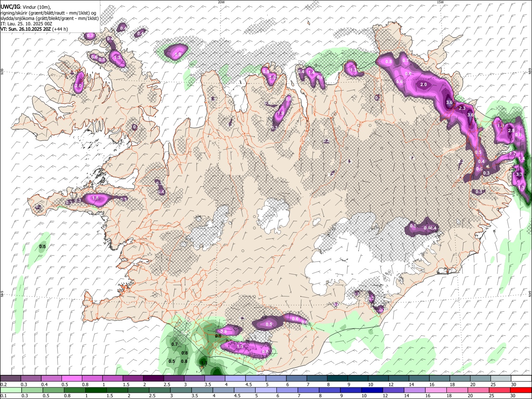Click the 'rigning/skúrir' legend description line
Image resolution: width=532 pixels, height=399 pixels.
click(49, 13)
